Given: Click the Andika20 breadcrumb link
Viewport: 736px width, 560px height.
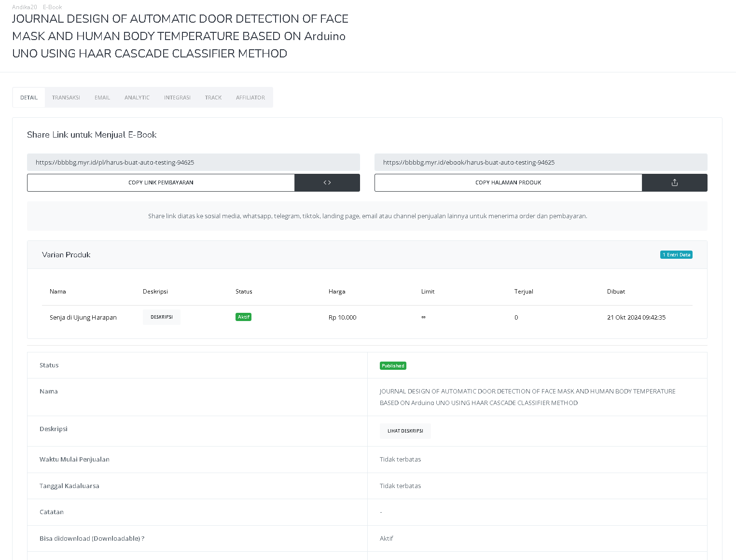Looking at the screenshot, I should (25, 7).
